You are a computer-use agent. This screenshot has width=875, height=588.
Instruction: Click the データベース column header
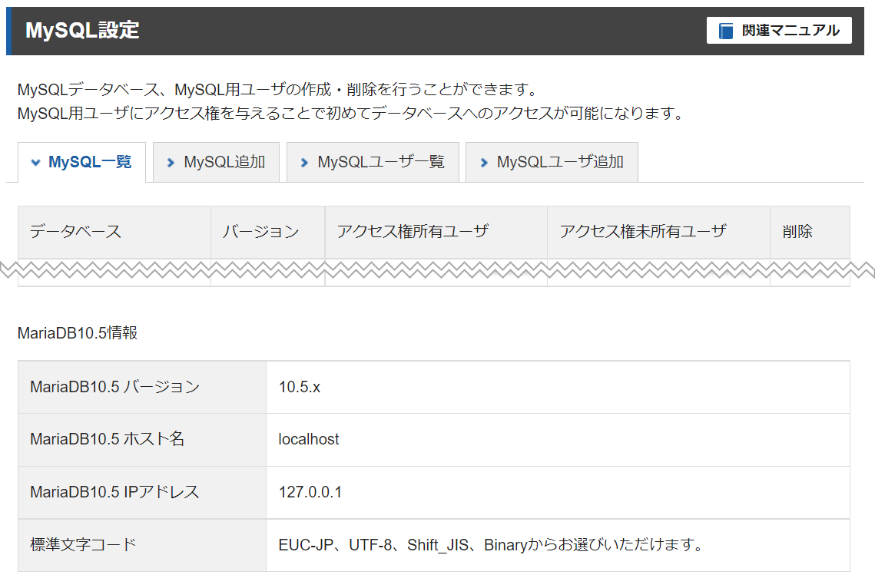coord(114,232)
